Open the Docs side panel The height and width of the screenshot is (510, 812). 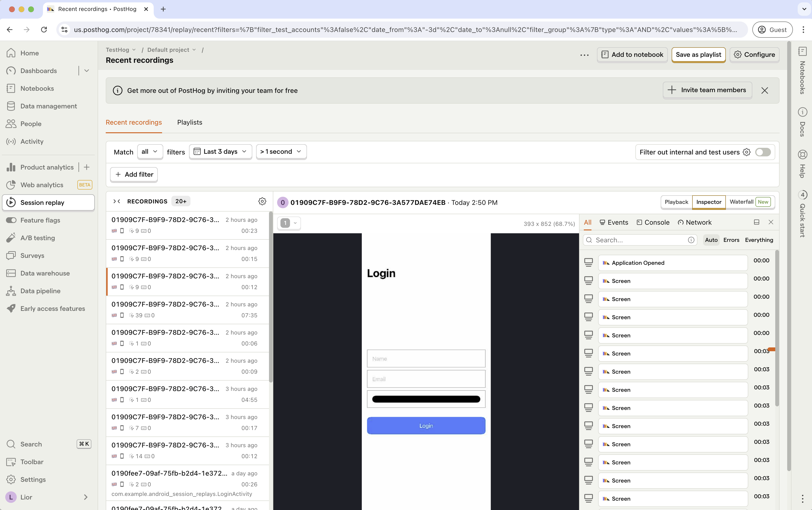802,122
